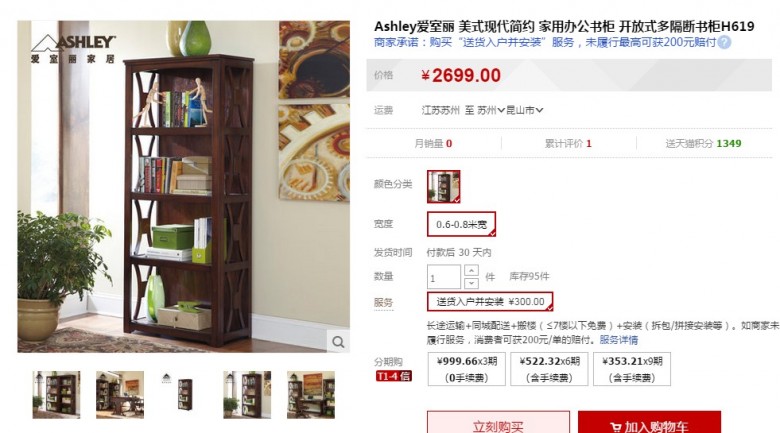Screen dimensions: 780x433
Task: Increase quantity with the up arrow
Action: [471, 270]
